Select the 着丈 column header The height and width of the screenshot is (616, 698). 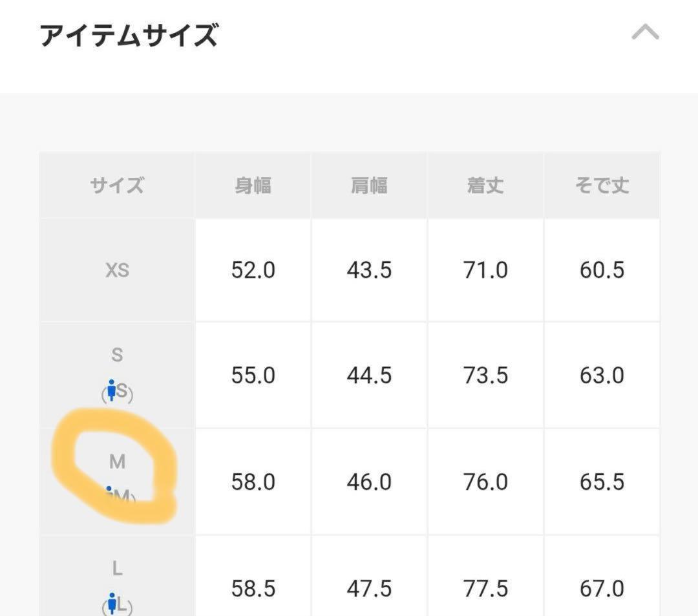485,186
